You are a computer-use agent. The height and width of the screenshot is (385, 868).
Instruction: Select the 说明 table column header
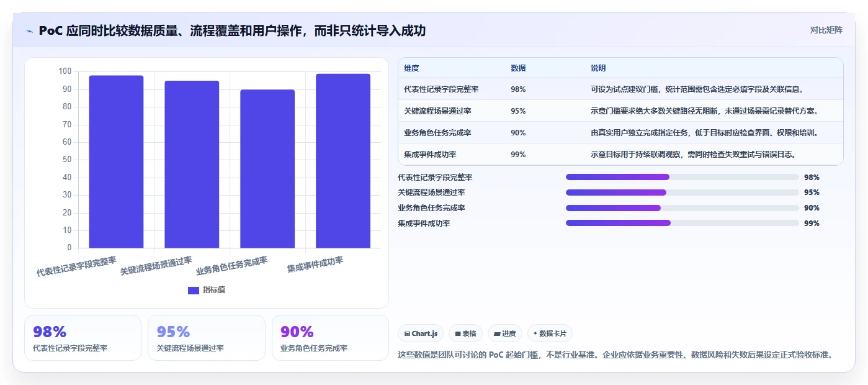598,68
